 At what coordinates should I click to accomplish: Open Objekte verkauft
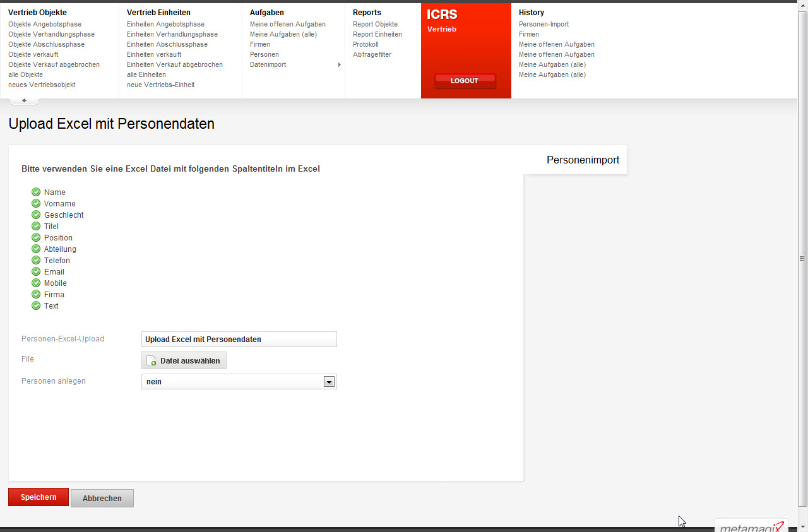click(x=33, y=54)
